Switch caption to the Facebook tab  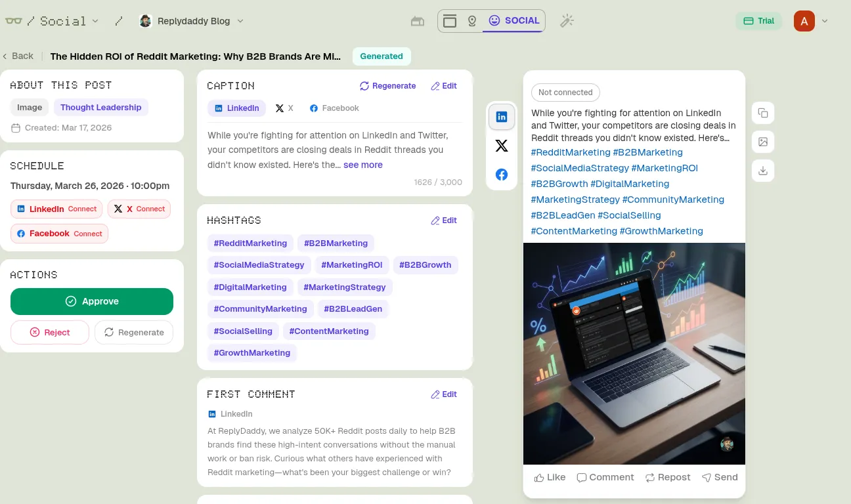[x=334, y=108]
